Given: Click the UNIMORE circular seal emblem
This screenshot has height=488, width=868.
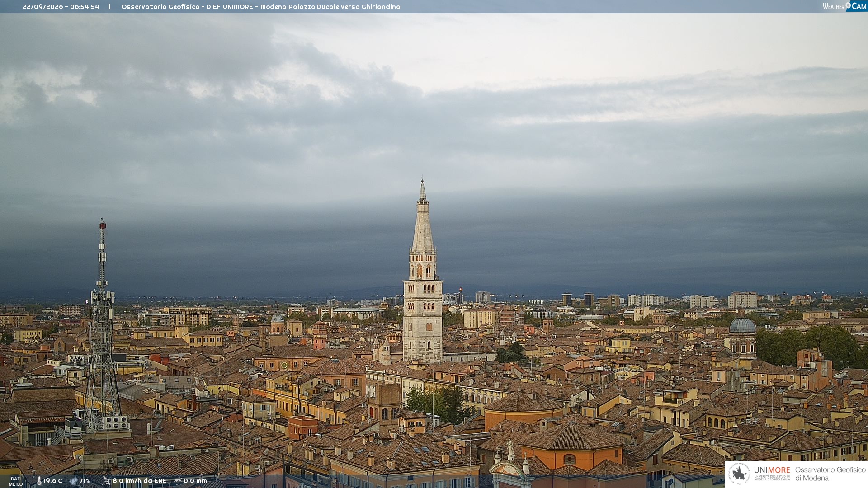Looking at the screenshot, I should click(x=739, y=474).
